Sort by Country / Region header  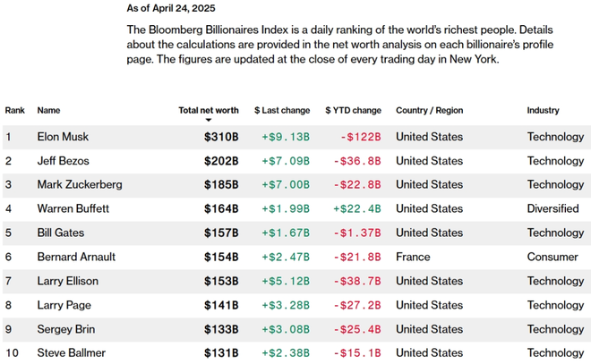tap(430, 111)
